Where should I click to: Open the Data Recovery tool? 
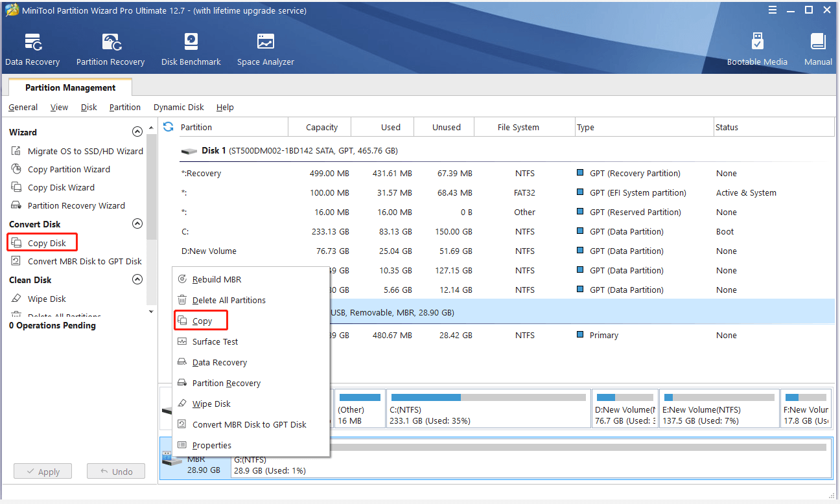pyautogui.click(x=32, y=50)
